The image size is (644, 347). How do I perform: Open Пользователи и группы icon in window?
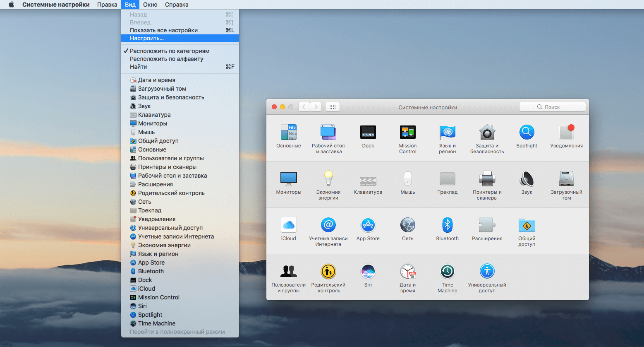coord(289,272)
